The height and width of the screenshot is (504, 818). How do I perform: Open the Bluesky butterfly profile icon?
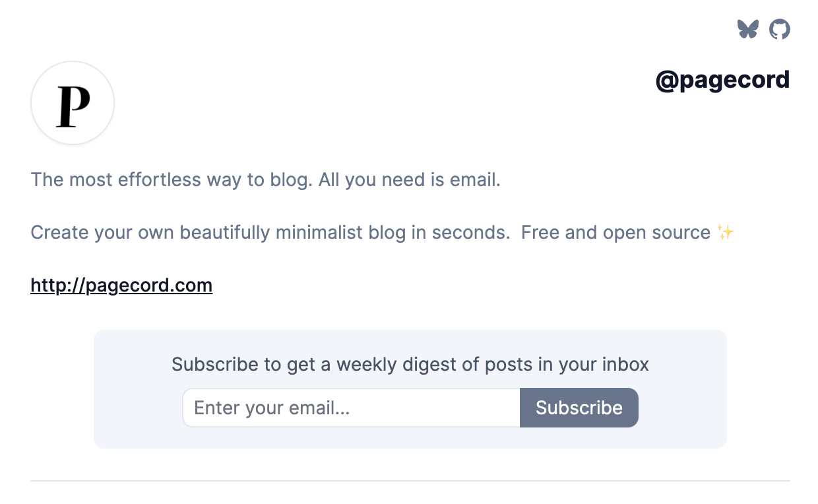pos(748,29)
